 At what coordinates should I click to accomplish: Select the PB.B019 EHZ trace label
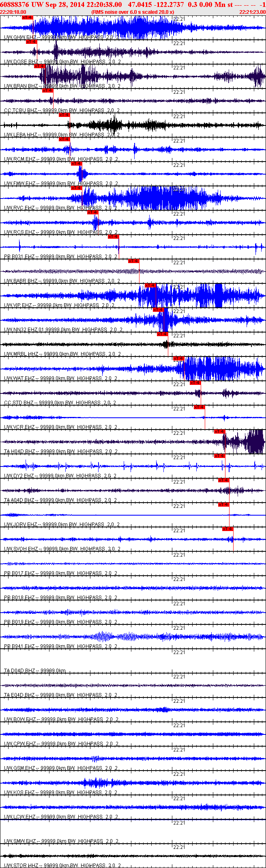pyautogui.click(x=61, y=622)
